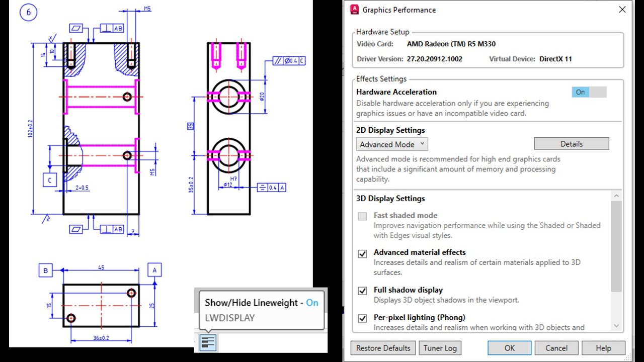Switch off Hardware Acceleration toggle
Screen dimensions: 644x362
589,92
